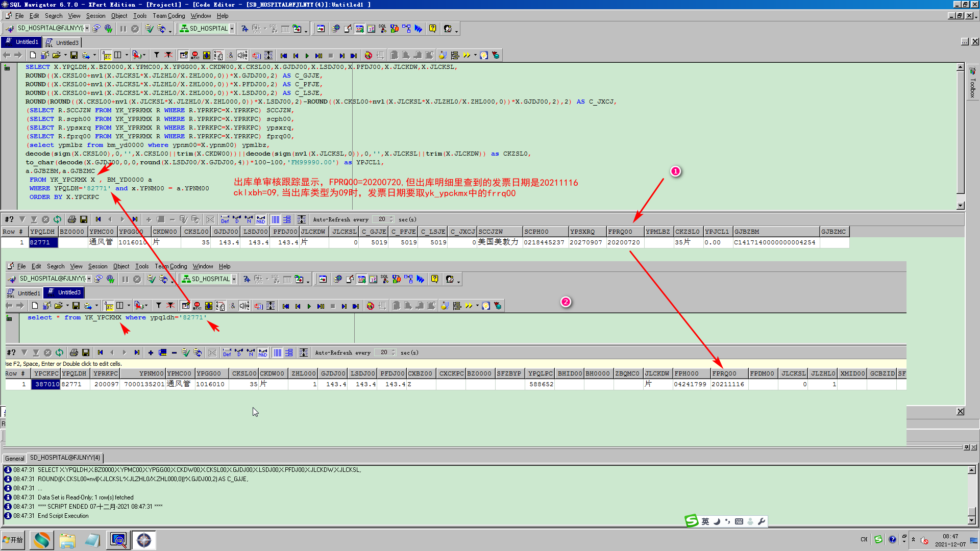Toggle the grid view button in the upper results toolbar
Viewport: 980px width, 551px height.
276,219
